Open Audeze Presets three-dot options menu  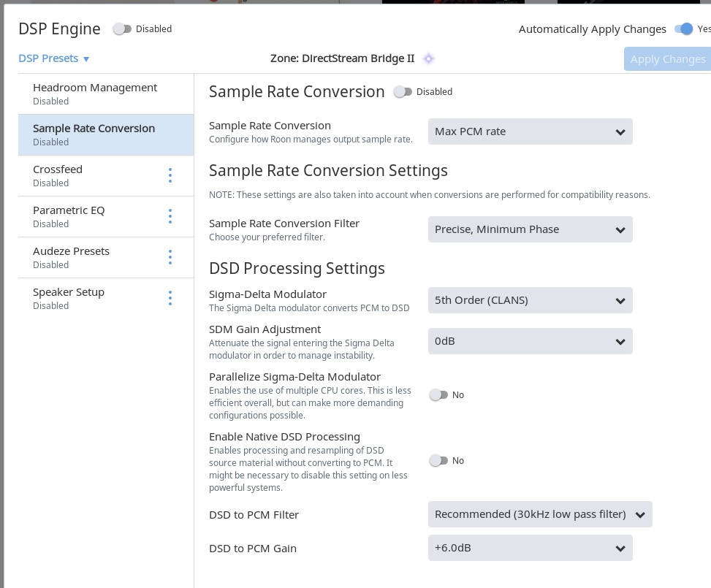pos(170,257)
